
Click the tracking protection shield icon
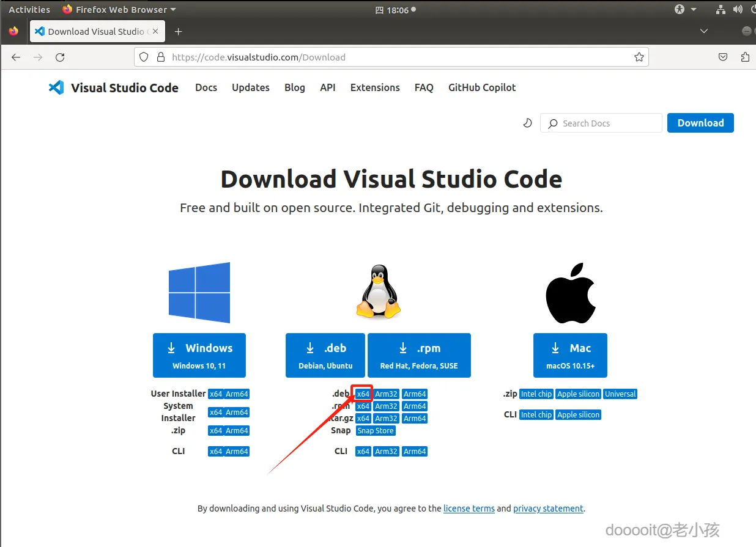pyautogui.click(x=144, y=57)
